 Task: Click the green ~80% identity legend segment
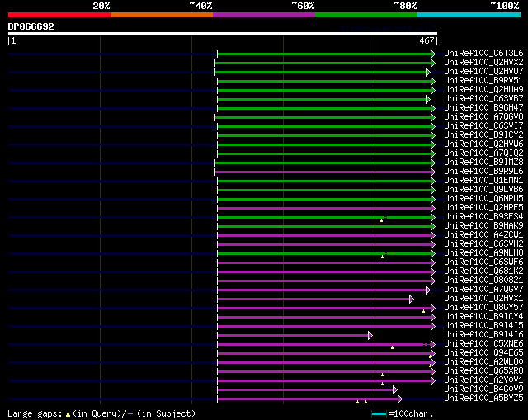pos(366,15)
